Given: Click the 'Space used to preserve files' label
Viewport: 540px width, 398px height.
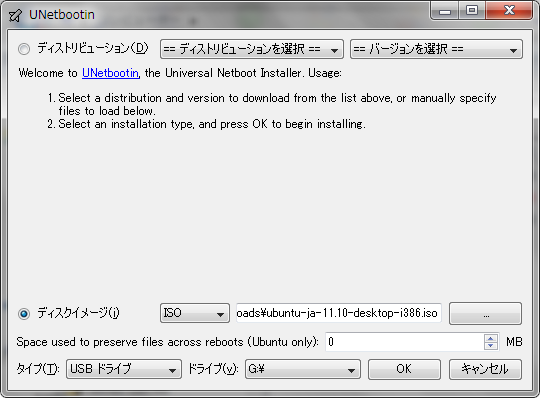Looking at the screenshot, I should click(167, 342).
